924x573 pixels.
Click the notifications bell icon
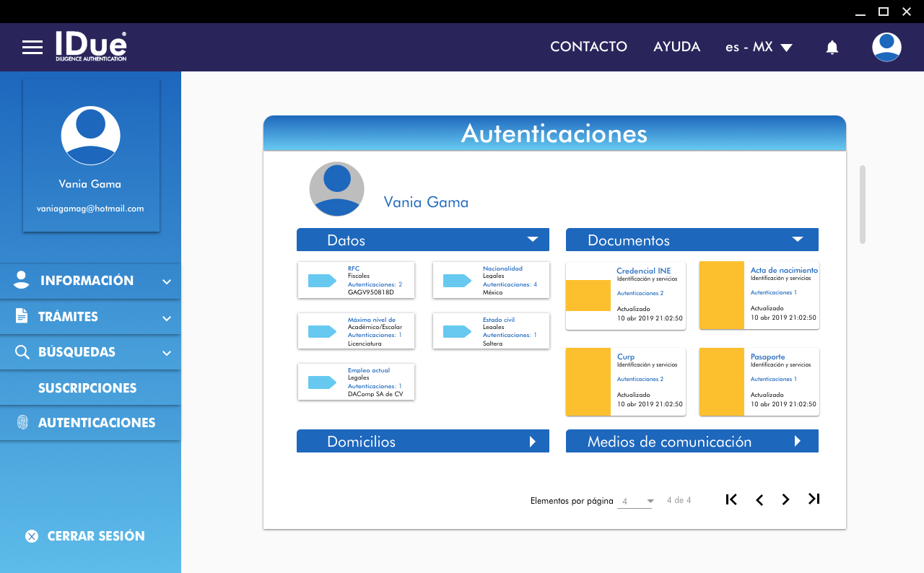[x=832, y=48]
